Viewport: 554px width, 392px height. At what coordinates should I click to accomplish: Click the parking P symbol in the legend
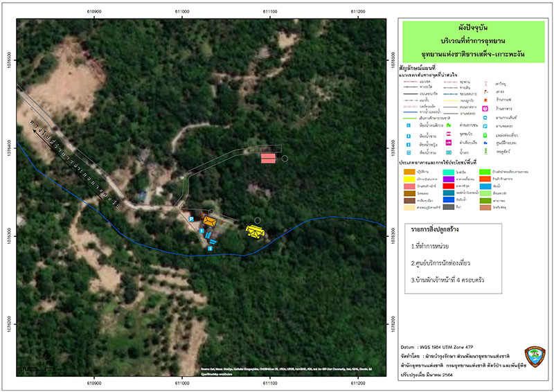(485, 126)
